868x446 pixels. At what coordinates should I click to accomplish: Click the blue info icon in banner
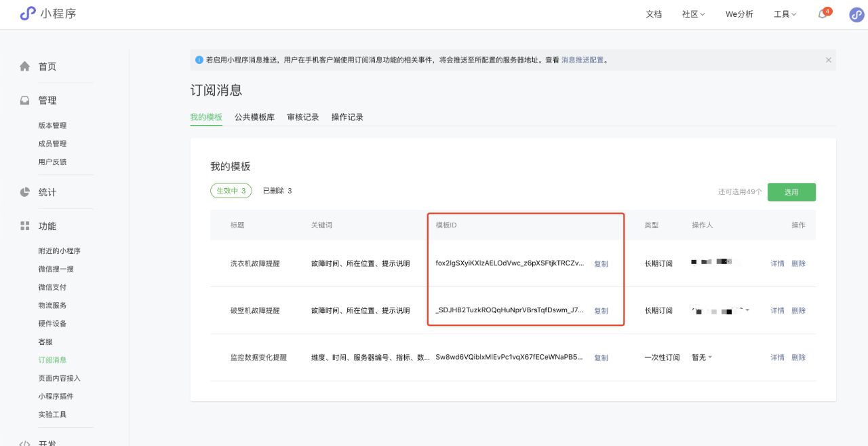coord(199,60)
